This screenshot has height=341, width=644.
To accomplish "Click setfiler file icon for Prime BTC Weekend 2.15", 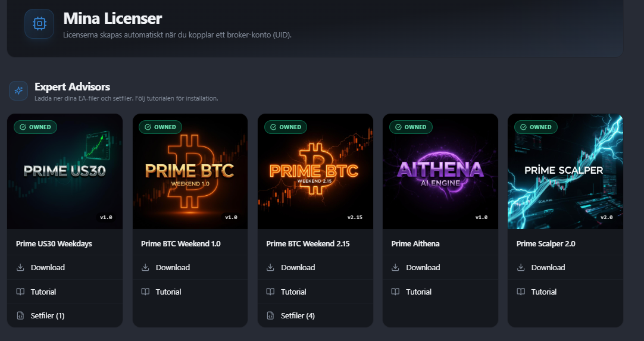I will click(270, 315).
